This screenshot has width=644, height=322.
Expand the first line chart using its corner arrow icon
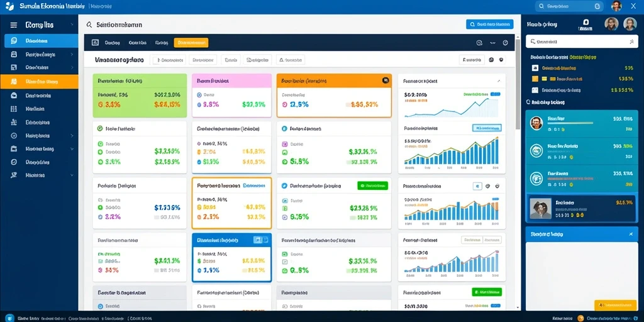pyautogui.click(x=499, y=81)
